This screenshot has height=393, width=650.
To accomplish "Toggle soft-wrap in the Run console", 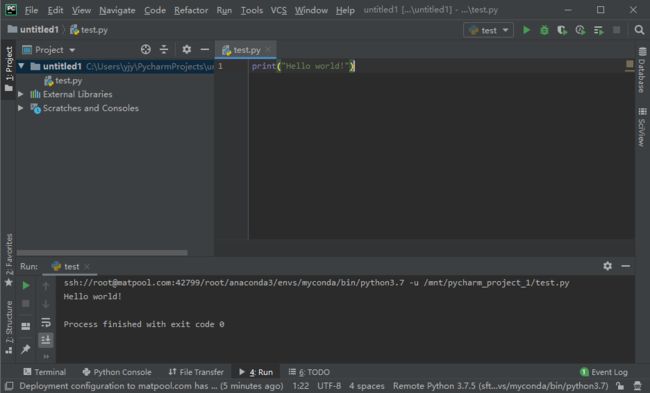I will coord(46,322).
